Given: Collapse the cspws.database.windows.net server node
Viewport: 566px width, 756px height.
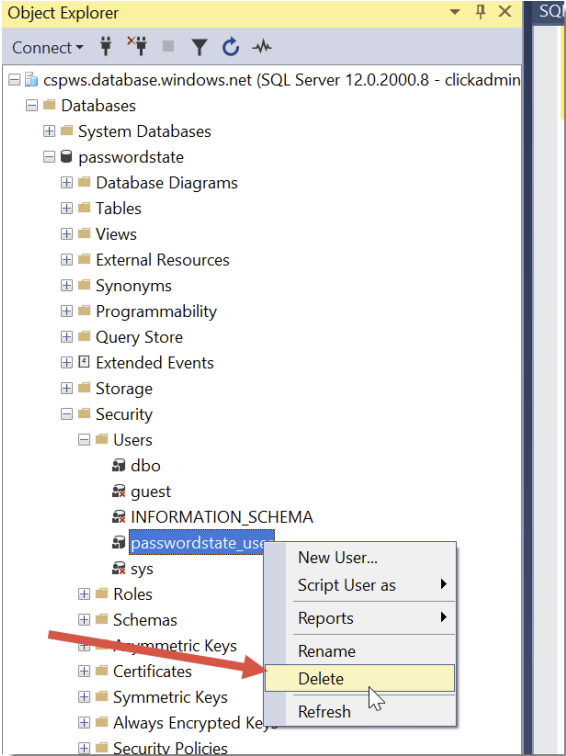Looking at the screenshot, I should (x=14, y=80).
